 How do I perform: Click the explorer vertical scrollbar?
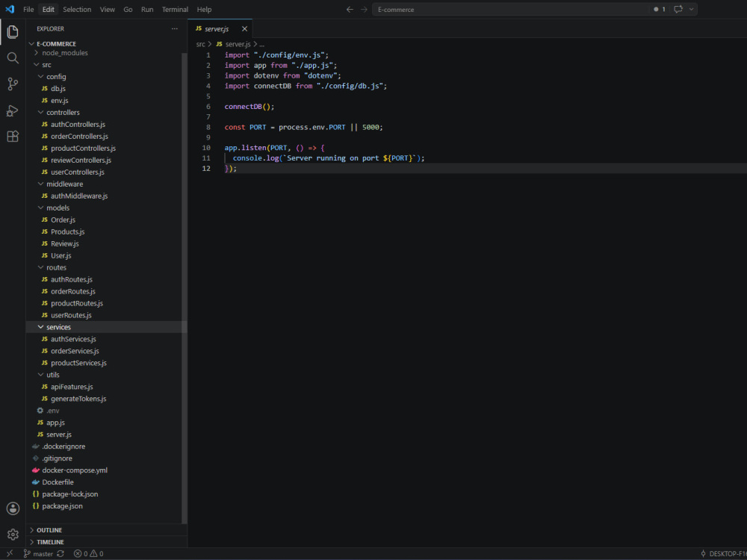pyautogui.click(x=185, y=287)
